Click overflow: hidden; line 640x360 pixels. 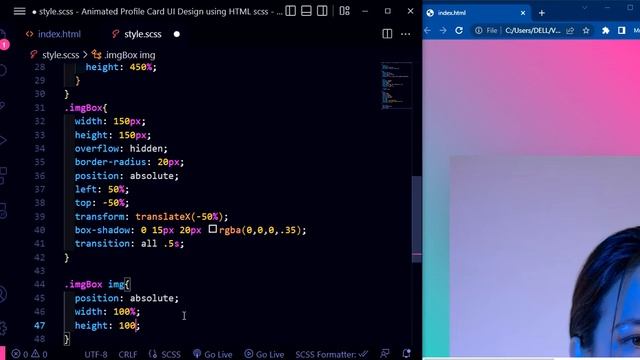[121, 149]
